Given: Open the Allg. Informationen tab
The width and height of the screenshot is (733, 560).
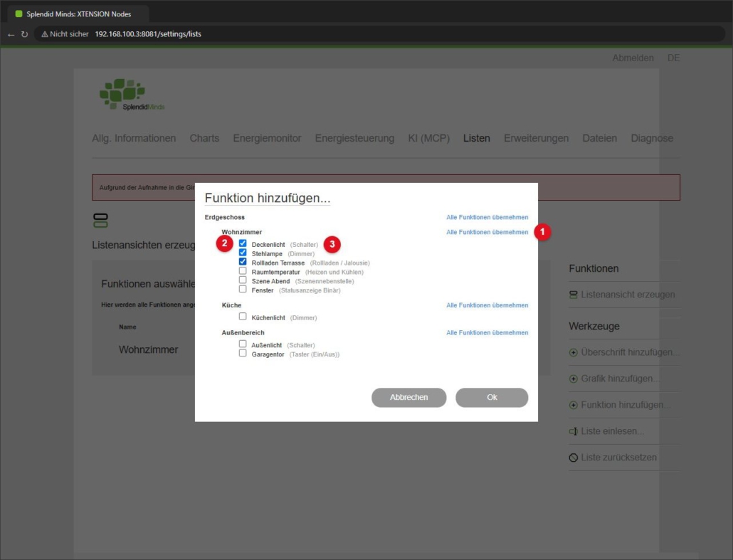Looking at the screenshot, I should coord(134,138).
